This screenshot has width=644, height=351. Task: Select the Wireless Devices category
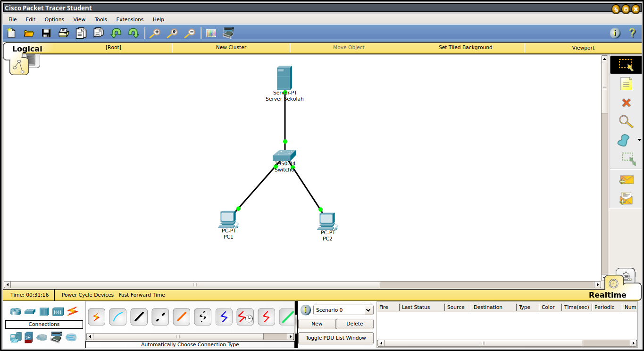58,311
